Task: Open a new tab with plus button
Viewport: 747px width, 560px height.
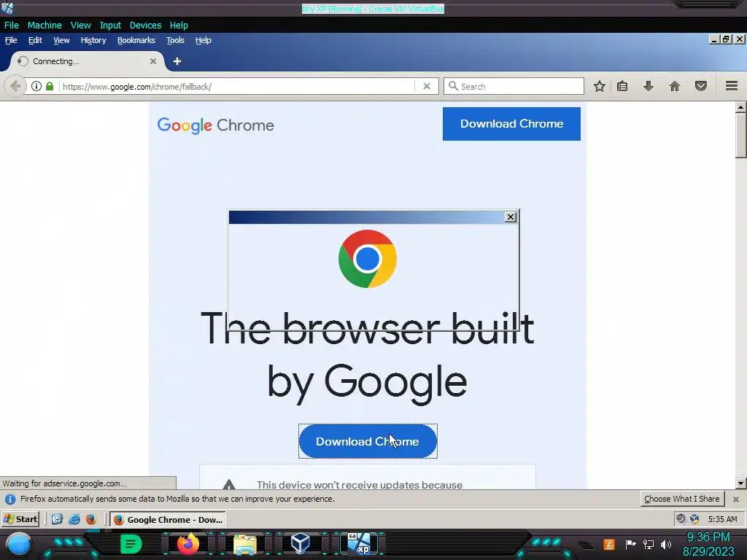Action: 177,61
